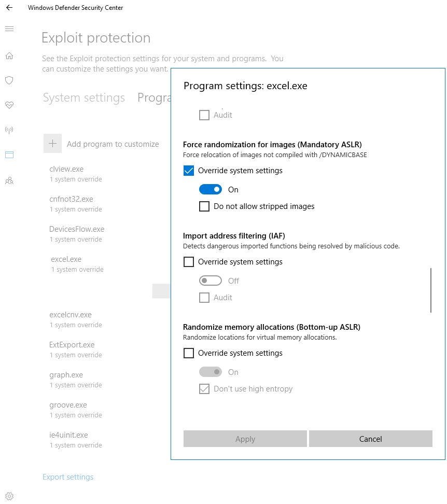The width and height of the screenshot is (447, 504).
Task: Open Firewall & network protection icon
Action: [x=9, y=130]
